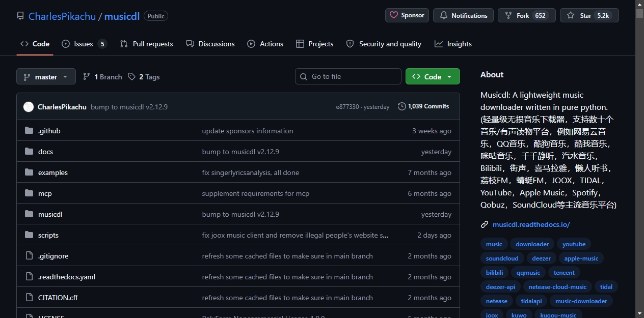The width and height of the screenshot is (644, 318).
Task: Click the mcp folder icon
Action: 29,193
